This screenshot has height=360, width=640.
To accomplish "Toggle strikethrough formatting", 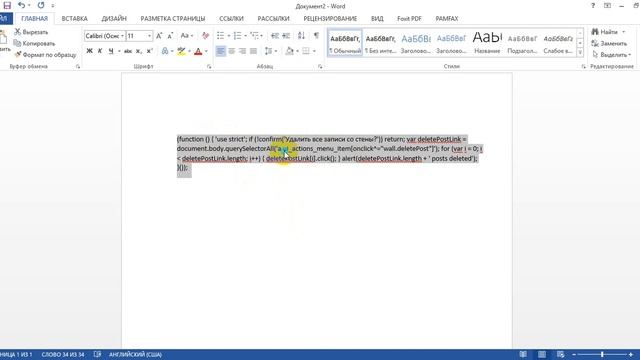I will pyautogui.click(x=128, y=51).
